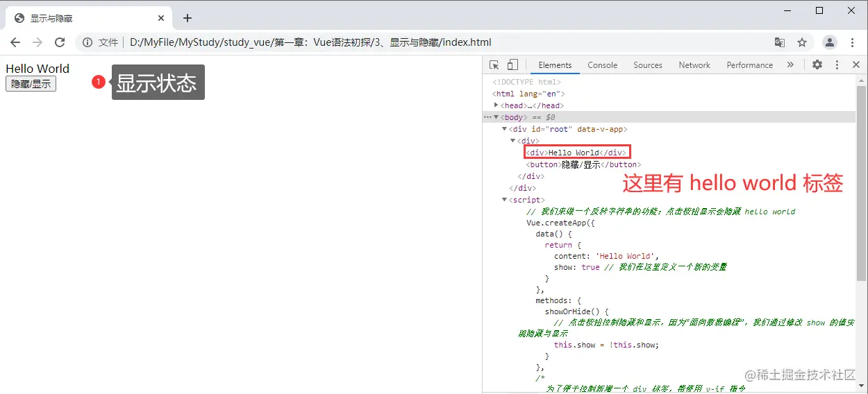Collapse the script element node
This screenshot has height=394, width=868.
(x=505, y=200)
